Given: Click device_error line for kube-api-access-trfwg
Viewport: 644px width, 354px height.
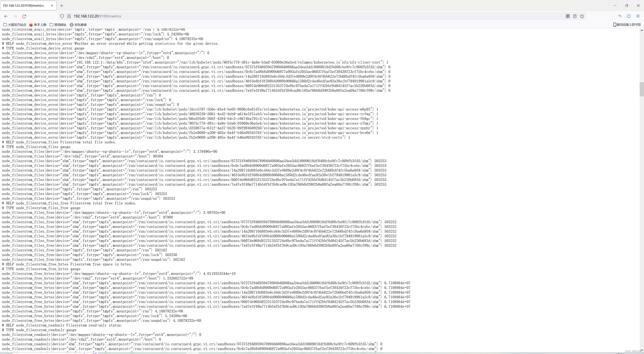Looking at the screenshot, I should (190, 114).
